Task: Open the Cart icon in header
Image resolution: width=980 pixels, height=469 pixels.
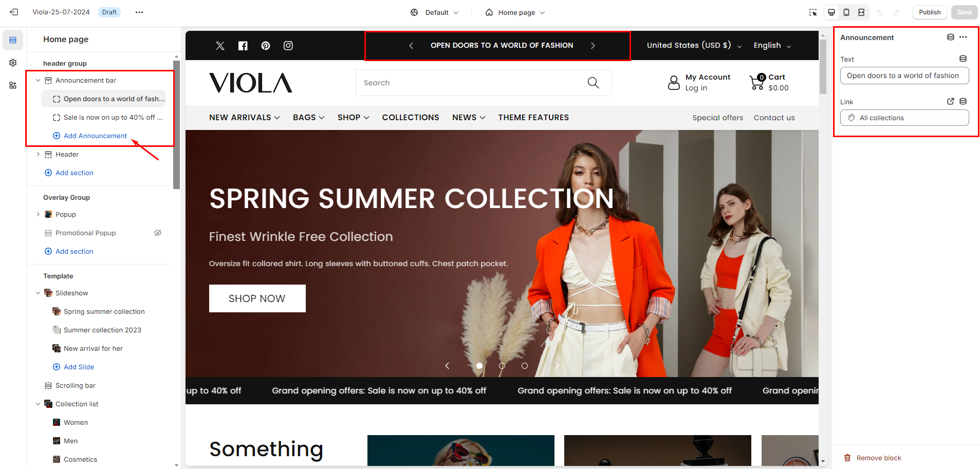Action: pyautogui.click(x=757, y=82)
